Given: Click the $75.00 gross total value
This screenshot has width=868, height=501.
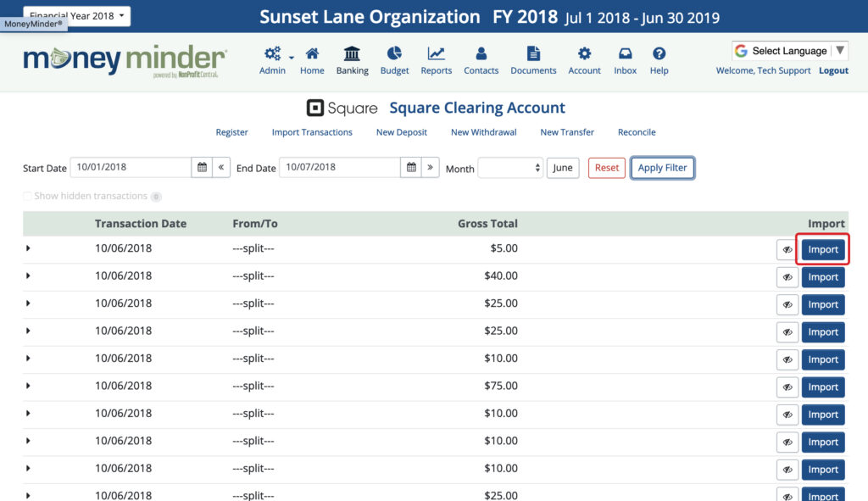Looking at the screenshot, I should click(500, 386).
